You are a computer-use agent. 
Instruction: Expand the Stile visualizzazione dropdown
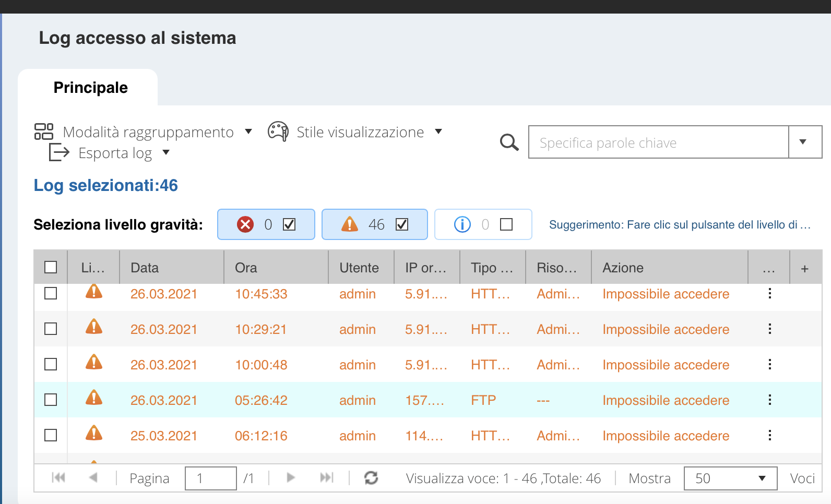[360, 132]
